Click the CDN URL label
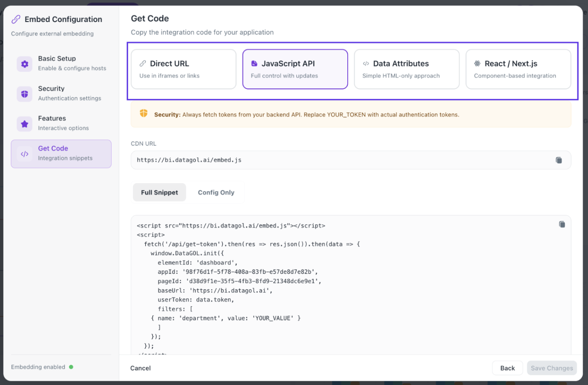The height and width of the screenshot is (385, 588). tap(144, 144)
